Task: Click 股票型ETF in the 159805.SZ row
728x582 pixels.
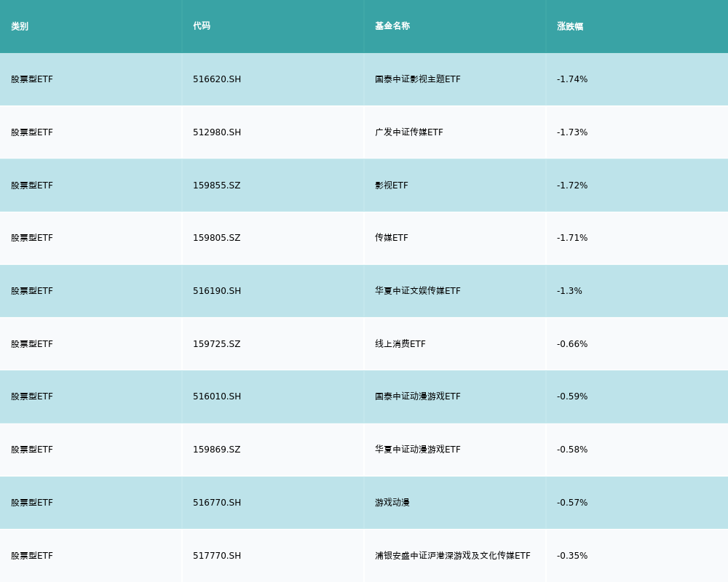Action: (32, 238)
